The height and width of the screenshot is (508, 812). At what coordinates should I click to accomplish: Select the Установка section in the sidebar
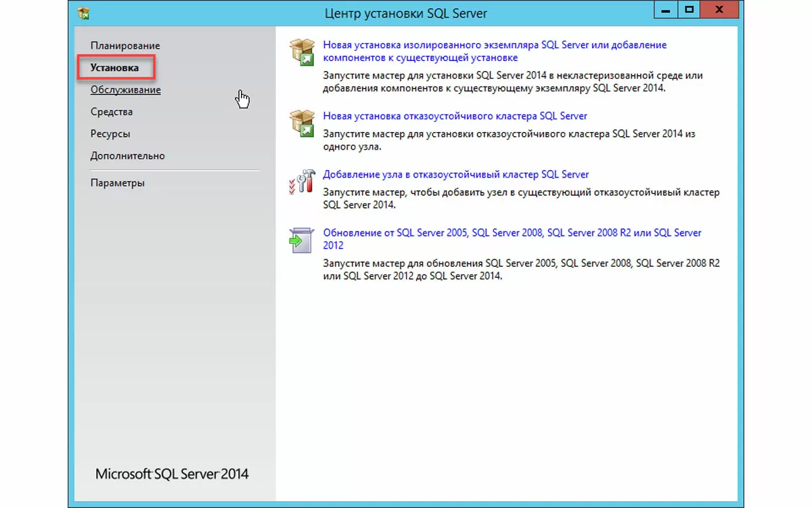coord(114,68)
